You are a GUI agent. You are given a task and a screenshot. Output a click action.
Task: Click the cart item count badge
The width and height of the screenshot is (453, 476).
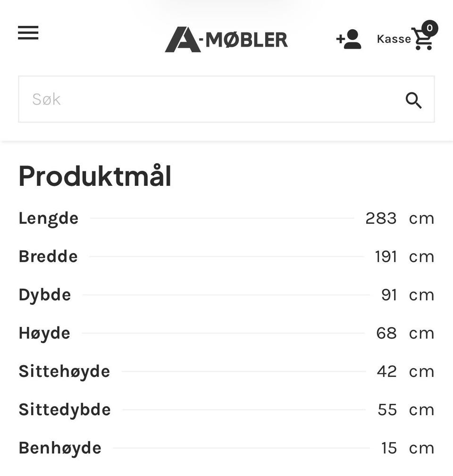point(429,28)
